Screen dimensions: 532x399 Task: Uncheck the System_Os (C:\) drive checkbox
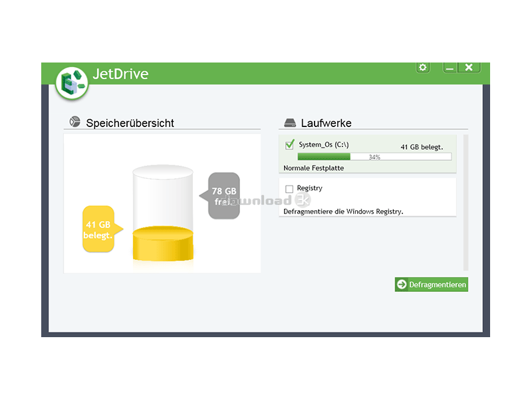coord(289,145)
